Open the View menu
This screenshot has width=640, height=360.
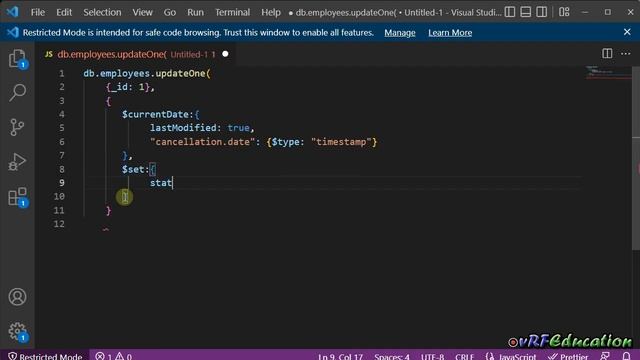pyautogui.click(x=142, y=12)
